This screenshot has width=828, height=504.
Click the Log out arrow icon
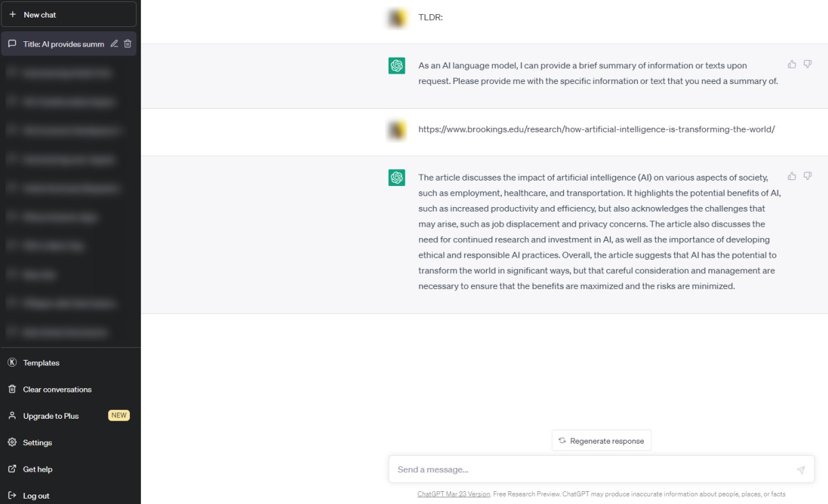click(12, 495)
